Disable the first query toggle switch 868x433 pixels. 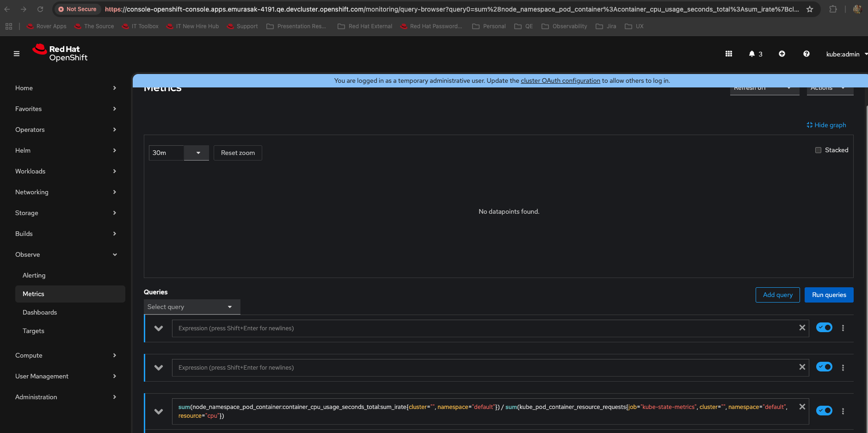coord(824,328)
